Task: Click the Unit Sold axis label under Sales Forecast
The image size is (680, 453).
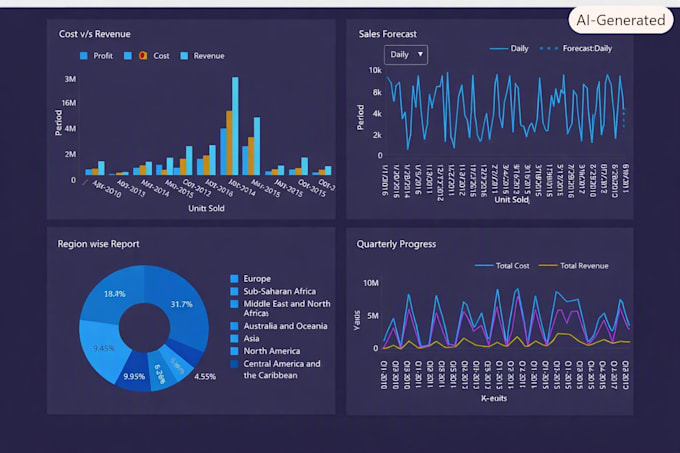Action: coord(512,200)
